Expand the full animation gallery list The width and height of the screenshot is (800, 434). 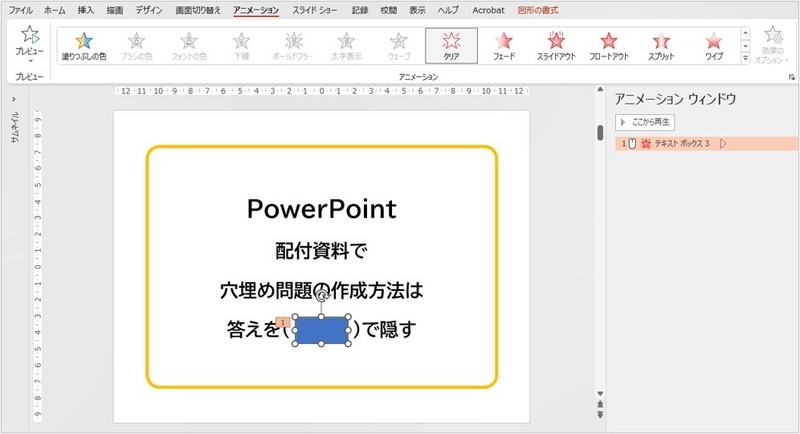tap(745, 58)
